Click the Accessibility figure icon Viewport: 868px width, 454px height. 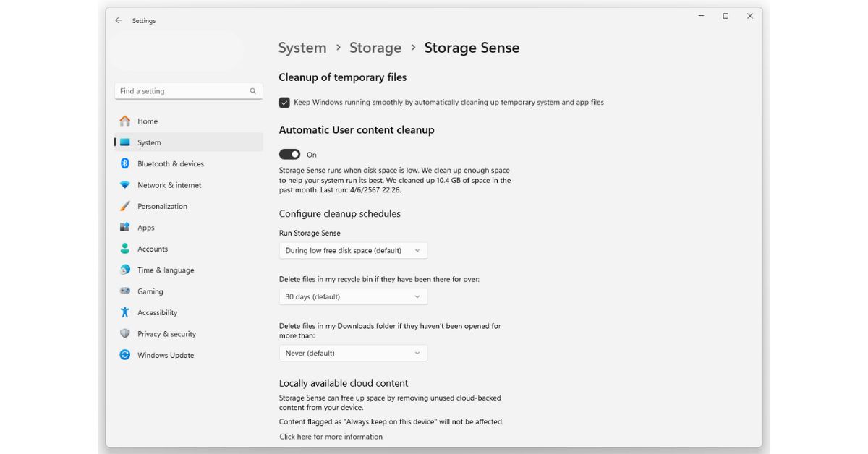click(x=125, y=312)
